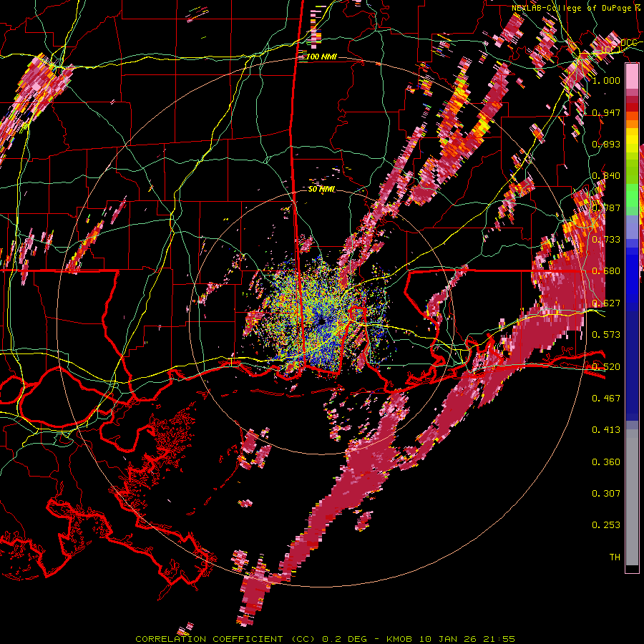Click the 0.840 scale value
Viewport: 644px width, 644px height.
click(x=606, y=176)
